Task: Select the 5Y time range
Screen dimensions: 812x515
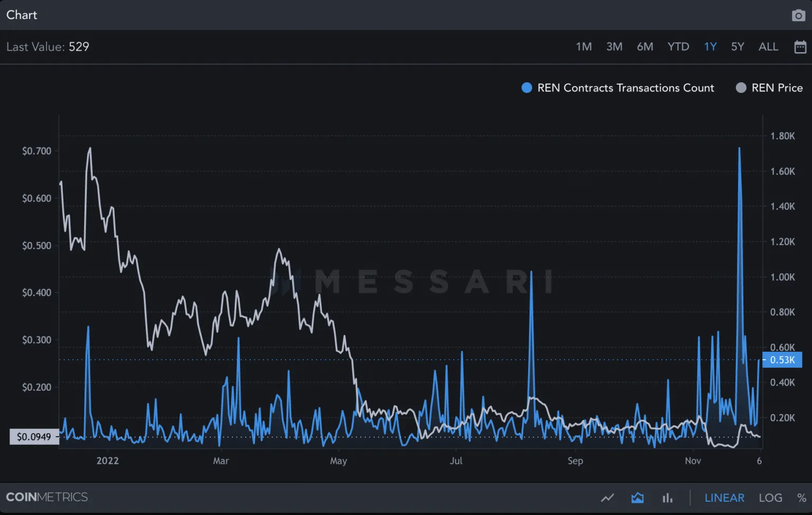Action: [737, 47]
